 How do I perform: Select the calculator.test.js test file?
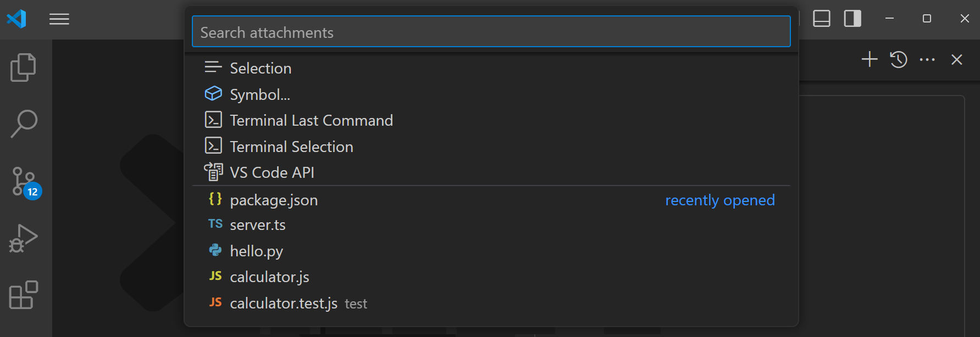pos(284,302)
